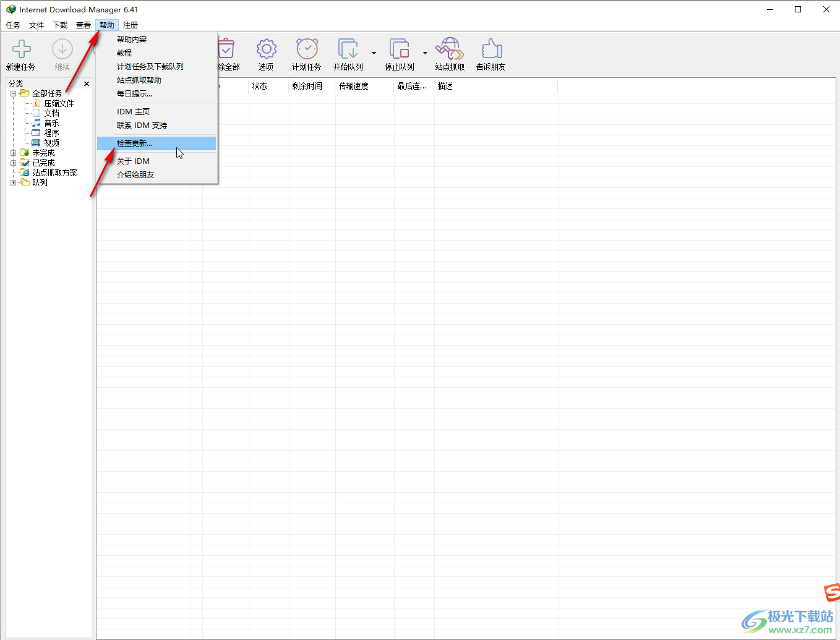Screen dimensions: 840x640
Task: Close the 分类 categories panel
Action: [x=87, y=83]
